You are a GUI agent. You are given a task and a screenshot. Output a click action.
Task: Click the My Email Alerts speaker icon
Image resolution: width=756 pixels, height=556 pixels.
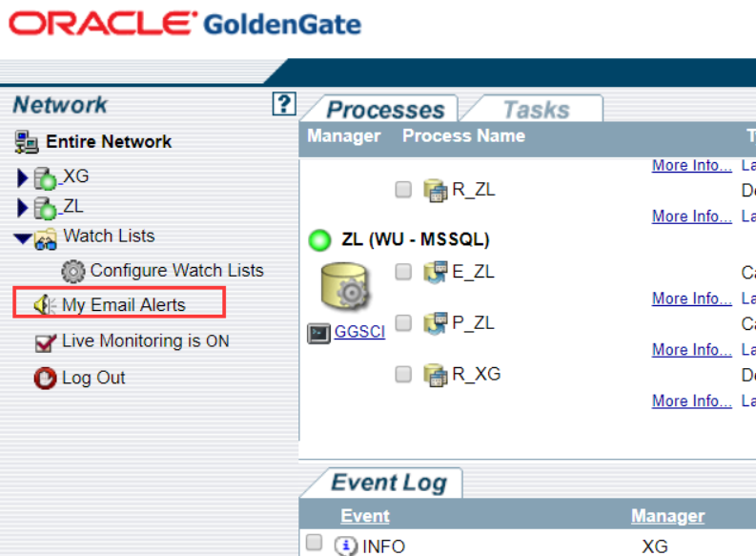(45, 305)
